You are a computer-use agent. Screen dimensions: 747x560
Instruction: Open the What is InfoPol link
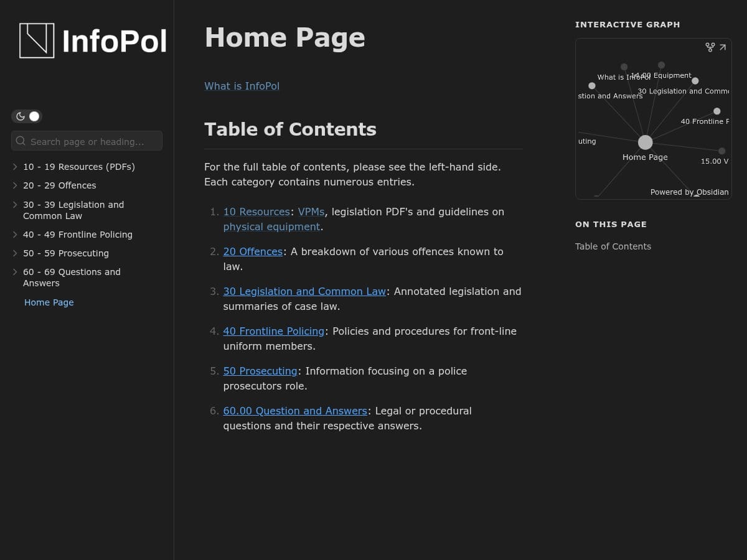coord(242,86)
